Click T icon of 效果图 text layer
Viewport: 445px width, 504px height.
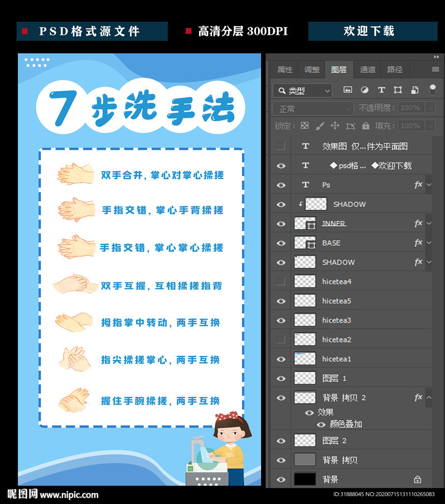pos(305,146)
